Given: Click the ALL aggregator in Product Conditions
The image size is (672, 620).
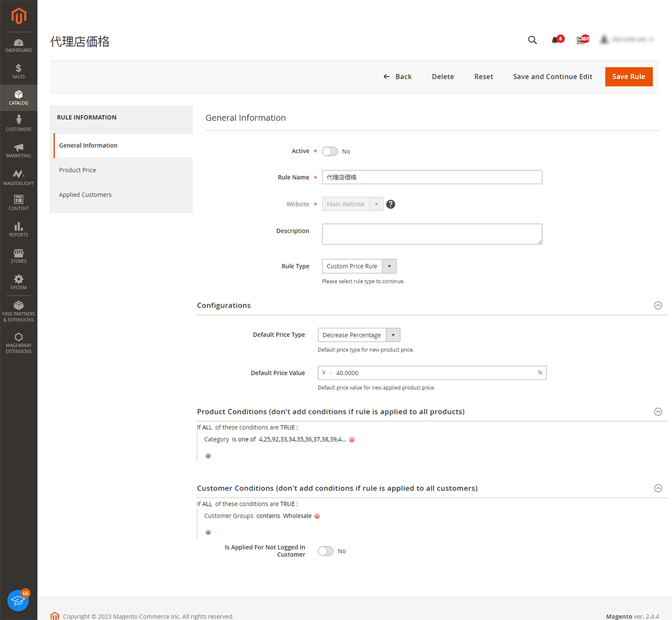Looking at the screenshot, I should [x=207, y=427].
